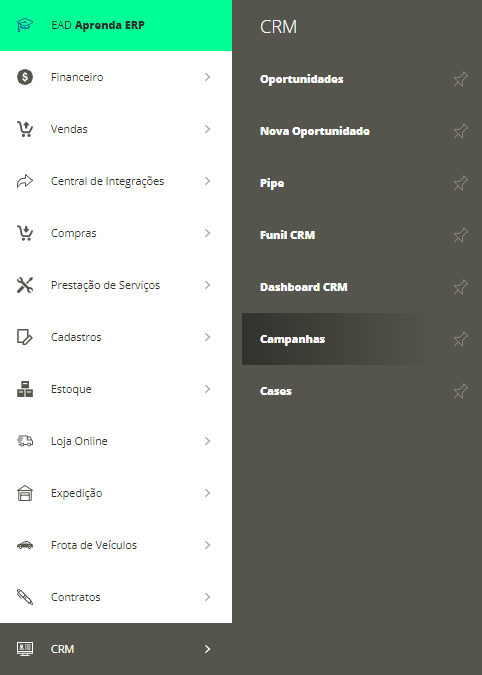Screen dimensions: 482x675
Task: Click the wrench and screwdriver Prestação de Serviços icon
Action: coord(25,285)
